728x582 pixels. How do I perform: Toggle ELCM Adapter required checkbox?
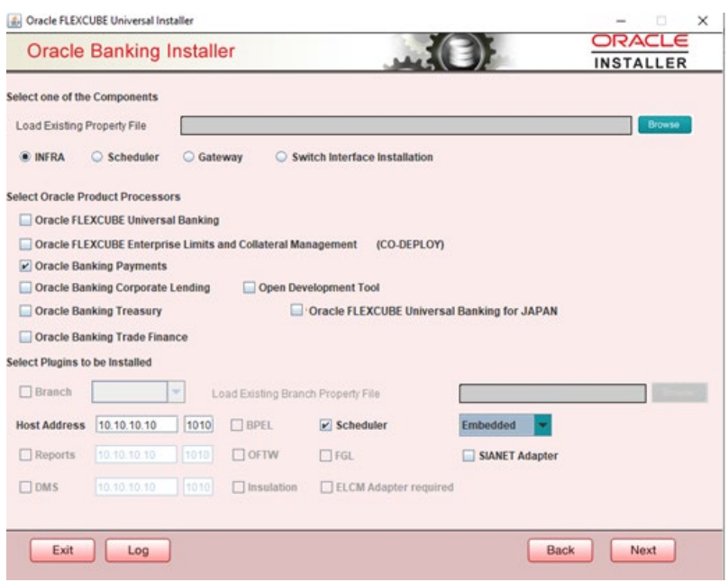[x=327, y=487]
